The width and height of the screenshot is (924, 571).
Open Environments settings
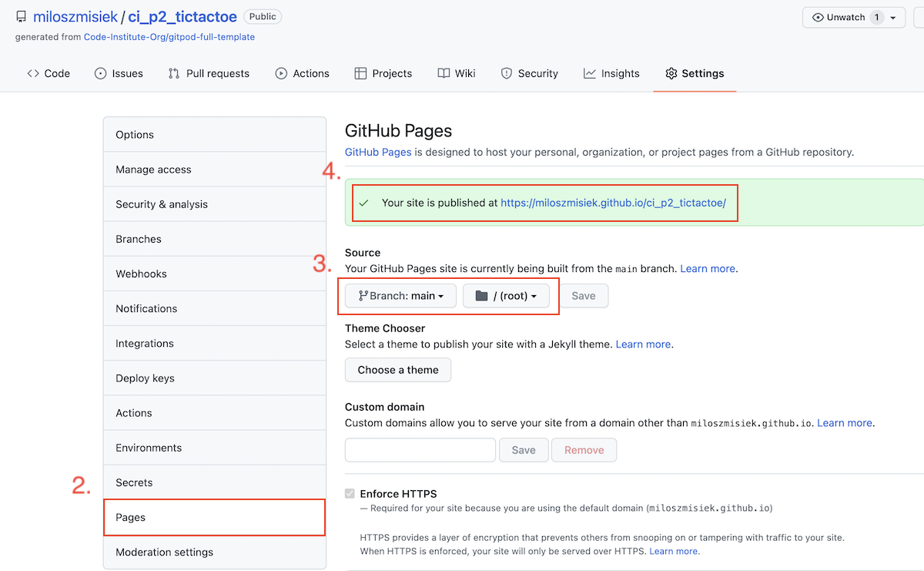point(215,448)
